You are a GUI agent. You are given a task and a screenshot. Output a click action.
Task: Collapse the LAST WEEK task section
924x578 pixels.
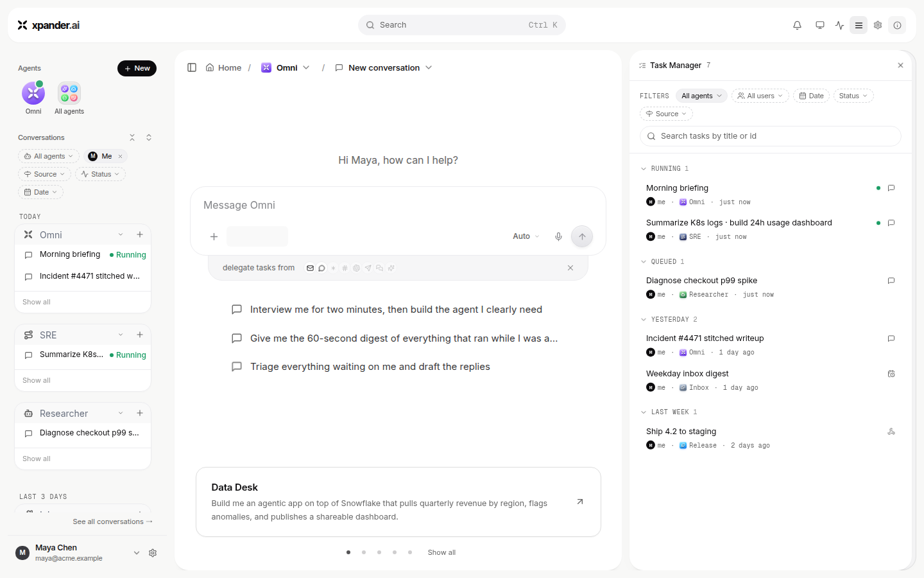pos(644,412)
